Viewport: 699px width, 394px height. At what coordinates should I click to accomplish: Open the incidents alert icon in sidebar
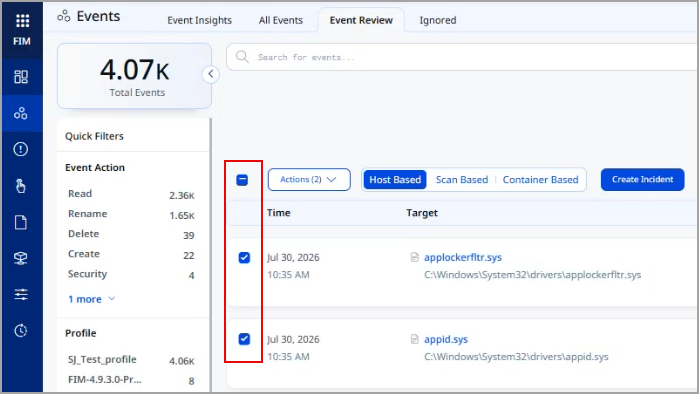[x=21, y=149]
